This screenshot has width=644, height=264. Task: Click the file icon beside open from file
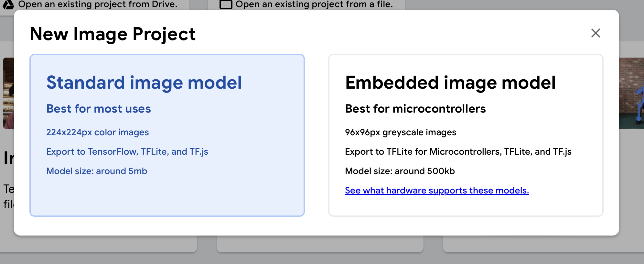[x=226, y=4]
